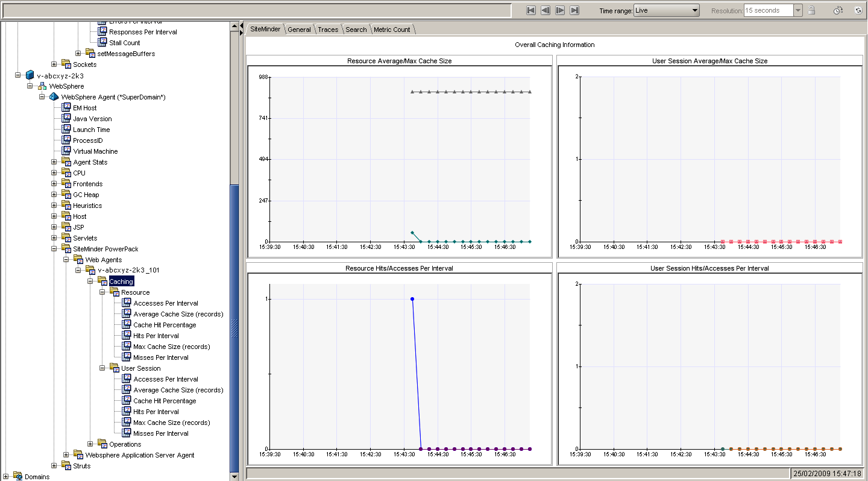Expand the Operations folder
Screen dimensions: 868x481
point(90,444)
